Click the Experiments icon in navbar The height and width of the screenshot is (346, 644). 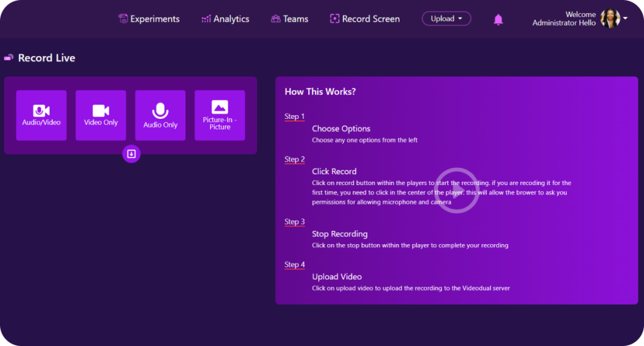point(123,19)
